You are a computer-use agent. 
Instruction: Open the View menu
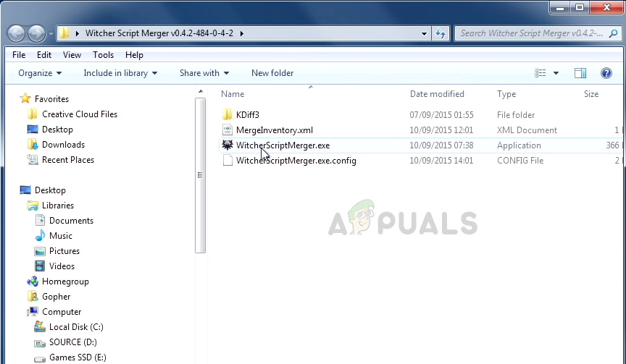[x=72, y=55]
